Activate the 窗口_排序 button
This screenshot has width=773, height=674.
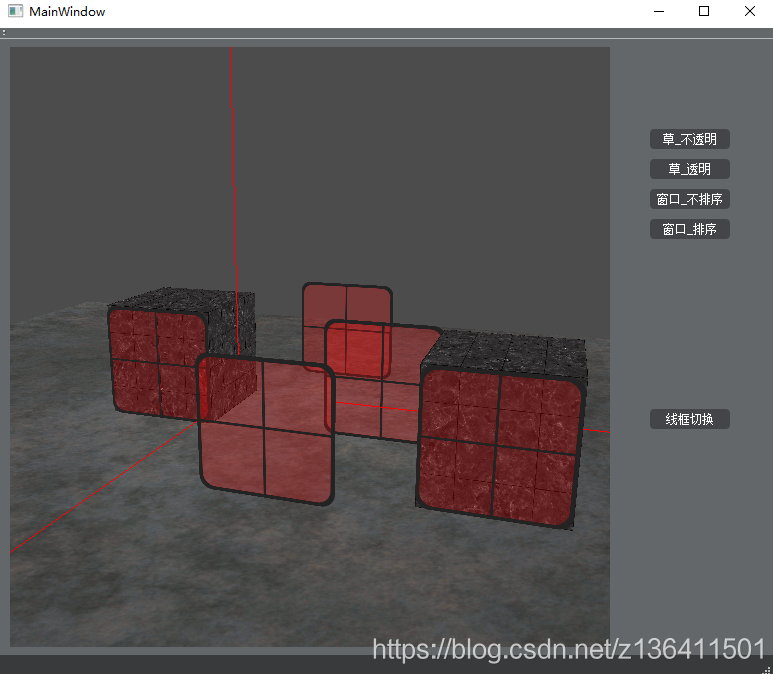pos(689,229)
